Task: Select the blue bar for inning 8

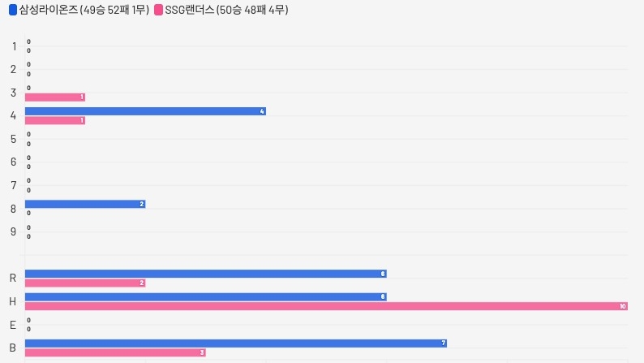Action: [x=85, y=204]
